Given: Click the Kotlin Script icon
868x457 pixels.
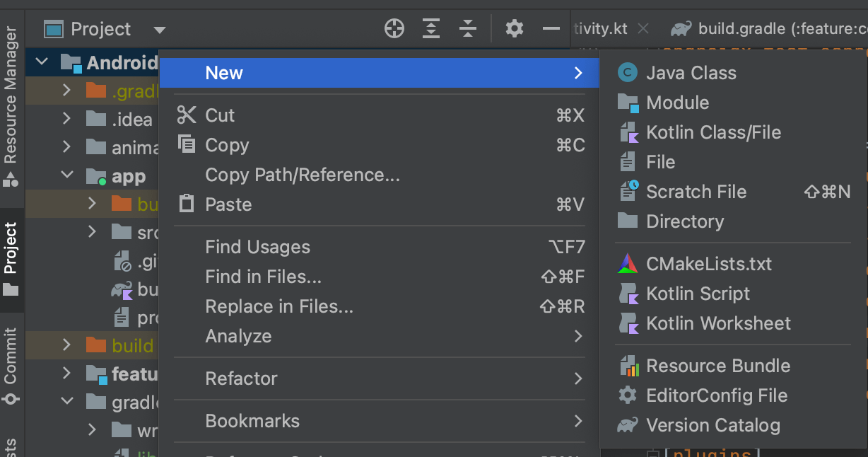Looking at the screenshot, I should point(628,294).
